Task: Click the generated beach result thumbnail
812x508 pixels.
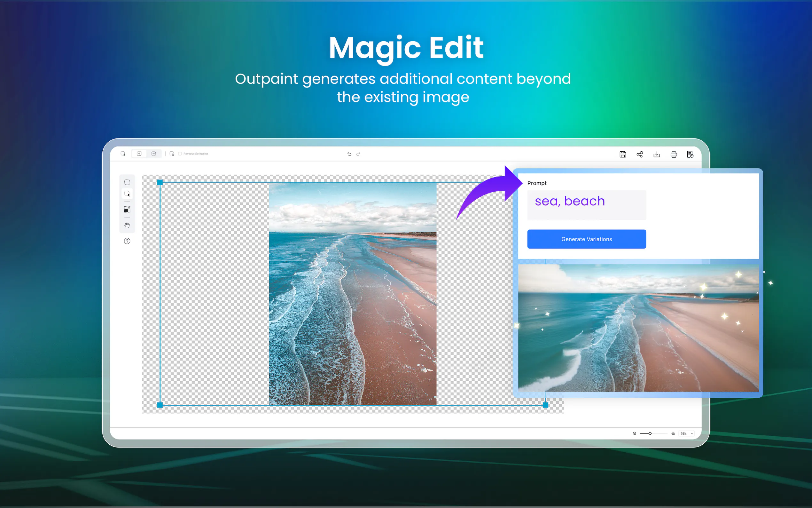Action: pyautogui.click(x=638, y=328)
